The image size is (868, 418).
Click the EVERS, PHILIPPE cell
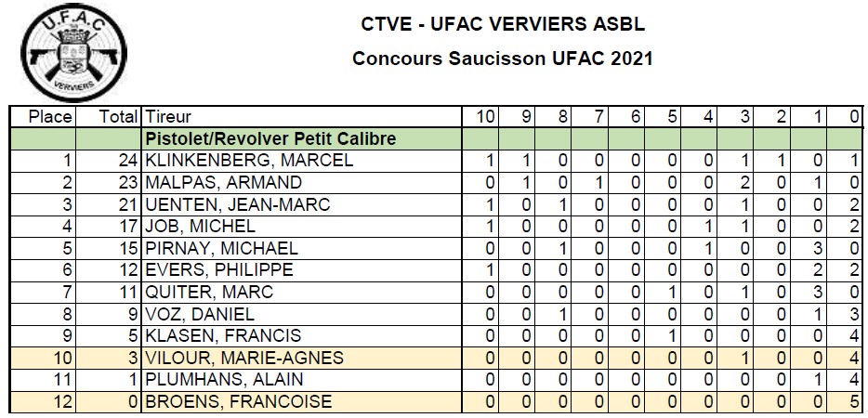click(219, 270)
